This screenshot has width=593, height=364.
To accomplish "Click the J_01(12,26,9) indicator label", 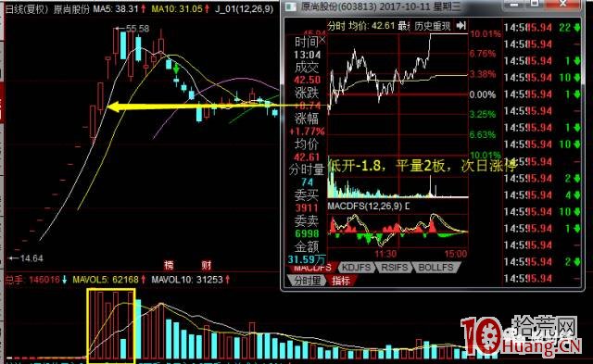I will click(244, 9).
